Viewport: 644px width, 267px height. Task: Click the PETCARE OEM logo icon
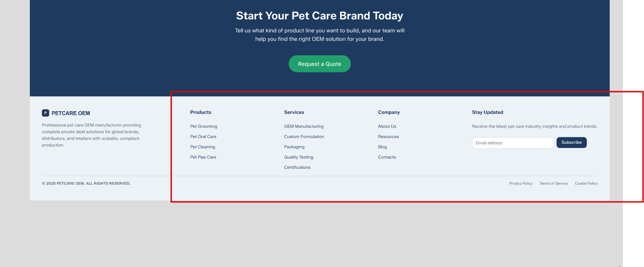tap(46, 113)
